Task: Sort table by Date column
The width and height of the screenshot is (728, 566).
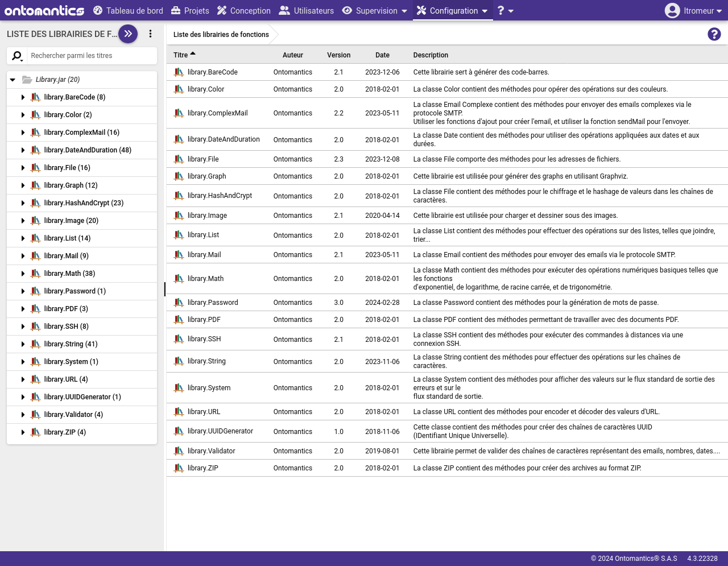Action: pyautogui.click(x=382, y=55)
